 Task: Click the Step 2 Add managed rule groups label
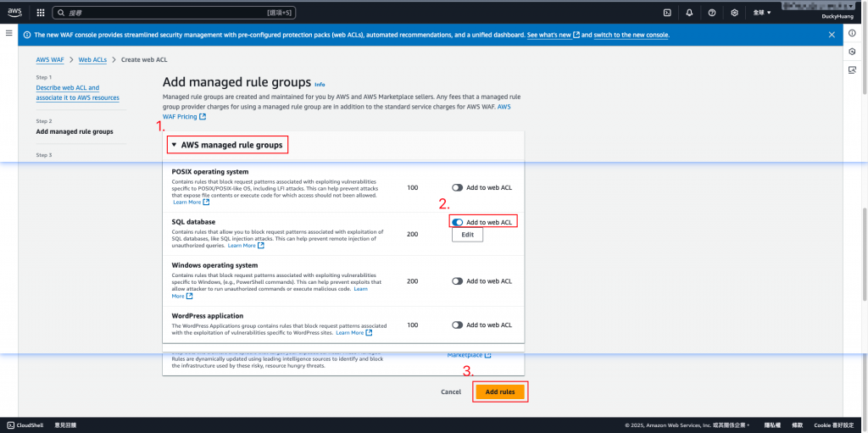(x=75, y=132)
